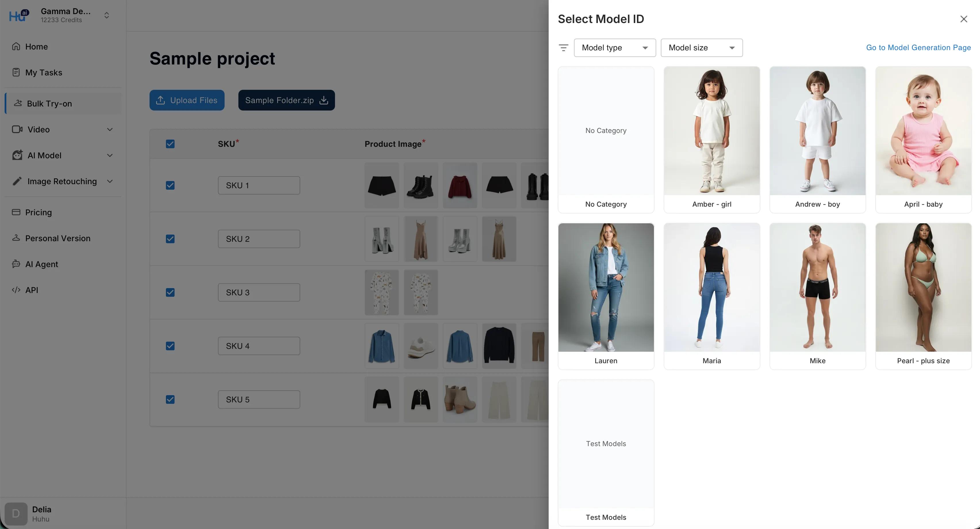Screen dimensions: 980x529
Task: Click the white sneaker thumbnail in SKU 4
Action: (x=420, y=346)
